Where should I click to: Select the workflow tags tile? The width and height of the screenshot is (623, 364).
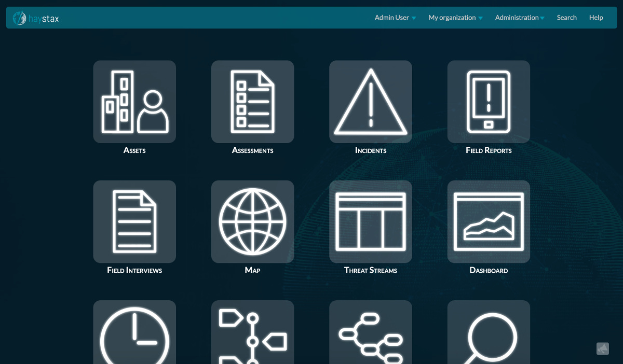coord(252,334)
